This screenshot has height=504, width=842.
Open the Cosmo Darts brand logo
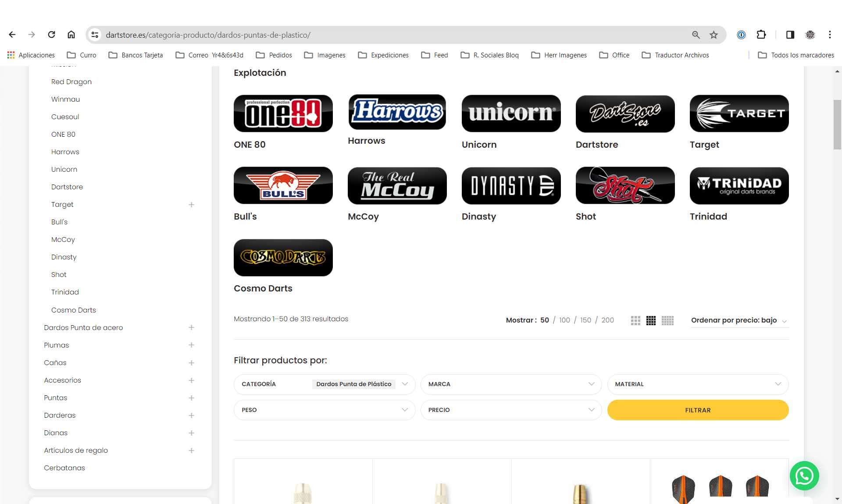283,258
